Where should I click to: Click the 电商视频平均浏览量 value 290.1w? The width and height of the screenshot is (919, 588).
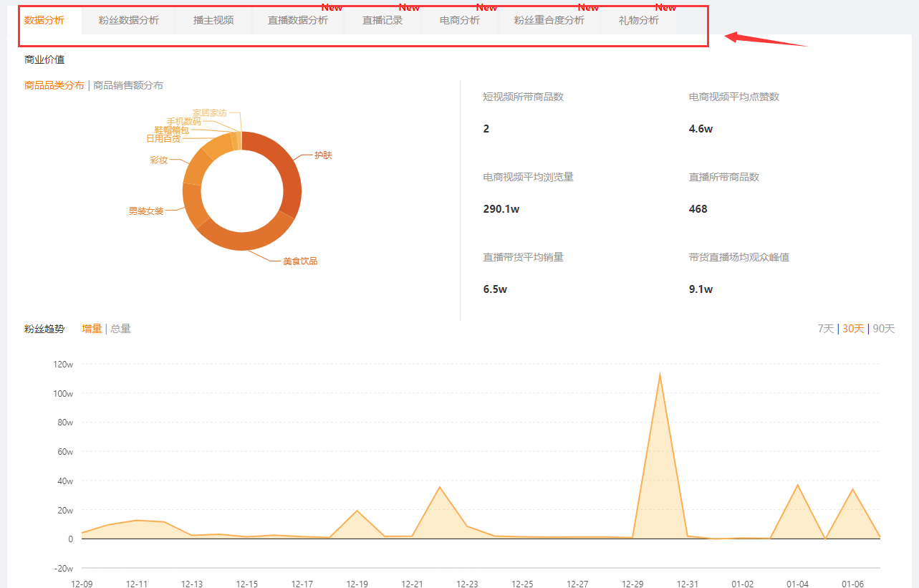[x=501, y=209]
